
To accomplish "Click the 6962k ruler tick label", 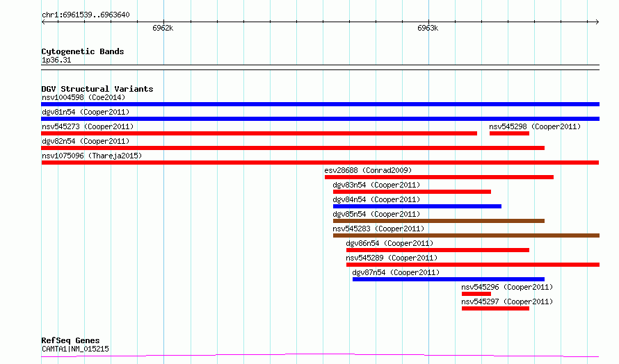I will (163, 28).
